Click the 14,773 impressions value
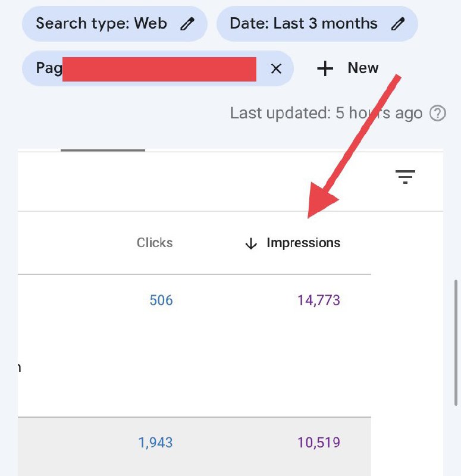 (319, 300)
